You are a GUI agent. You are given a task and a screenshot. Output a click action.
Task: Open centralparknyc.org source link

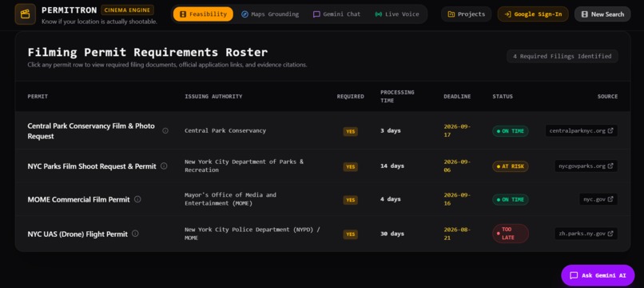pyautogui.click(x=581, y=130)
